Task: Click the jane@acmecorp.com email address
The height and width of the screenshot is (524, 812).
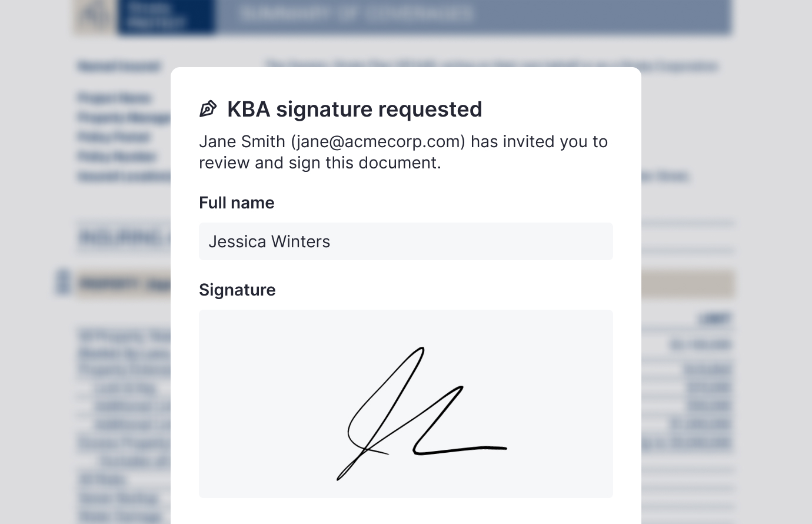Action: (x=378, y=142)
